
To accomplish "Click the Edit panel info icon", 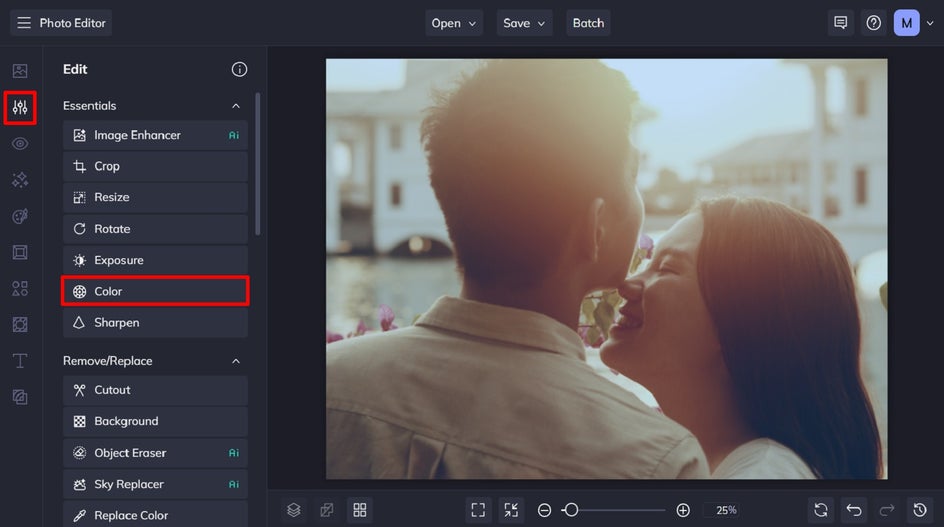I will [239, 69].
